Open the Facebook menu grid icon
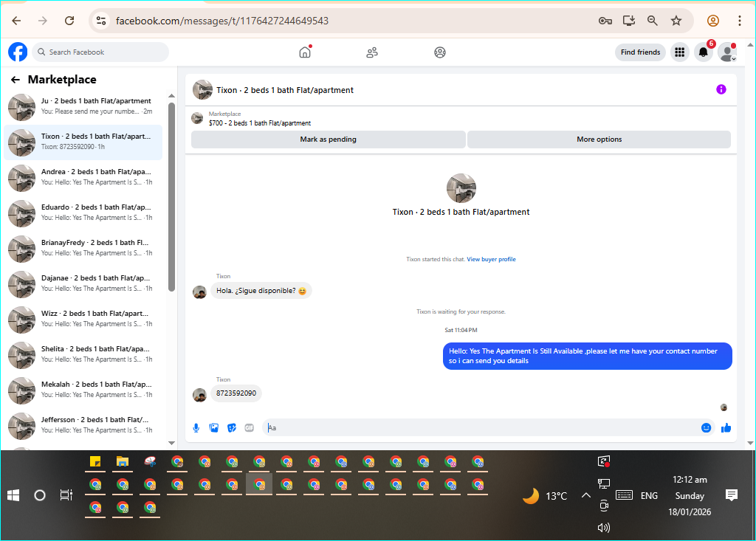Image resolution: width=756 pixels, height=541 pixels. point(679,52)
